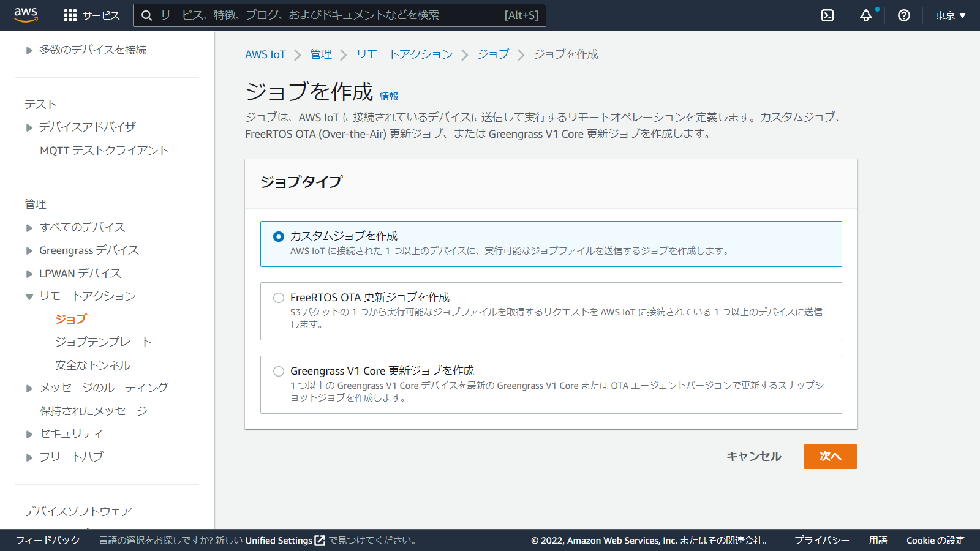The height and width of the screenshot is (551, 980).
Task: Click the 情報 link beside the title
Action: (x=389, y=96)
